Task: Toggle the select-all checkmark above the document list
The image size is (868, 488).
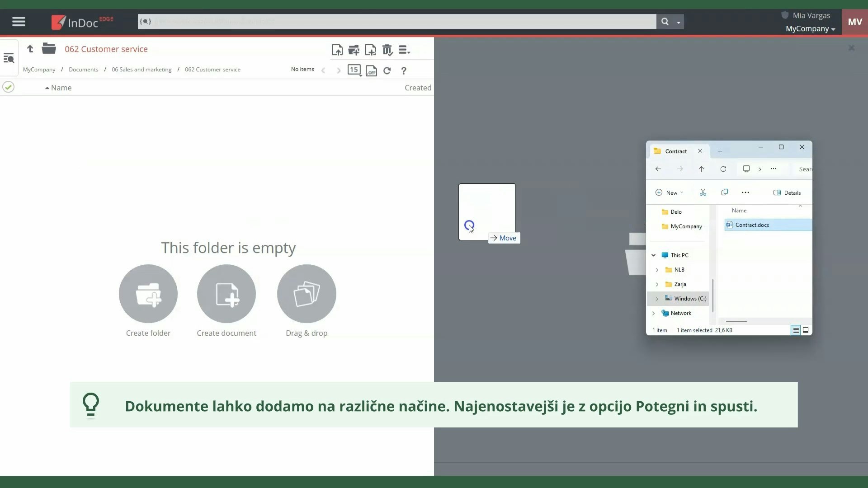Action: pyautogui.click(x=8, y=87)
